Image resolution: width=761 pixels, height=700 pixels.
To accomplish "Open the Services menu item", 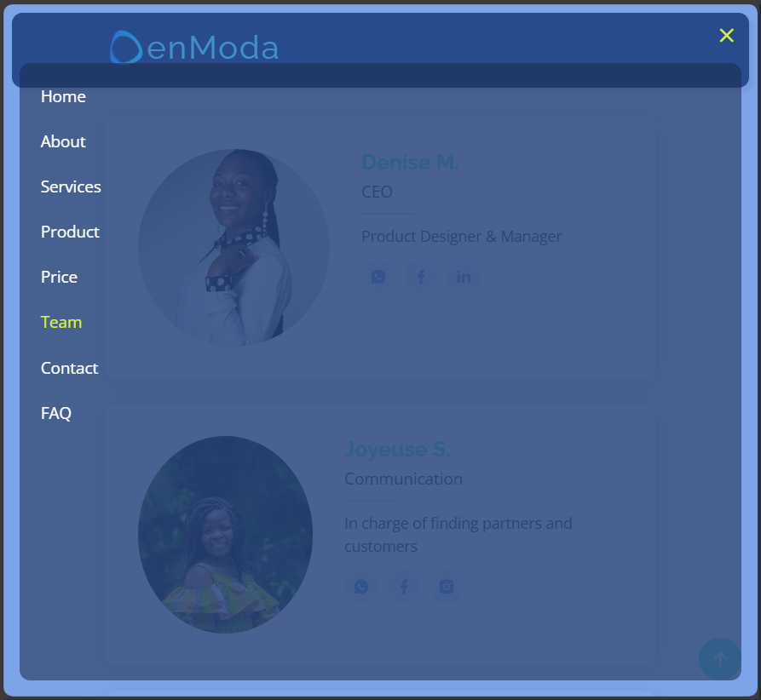I will 71,186.
